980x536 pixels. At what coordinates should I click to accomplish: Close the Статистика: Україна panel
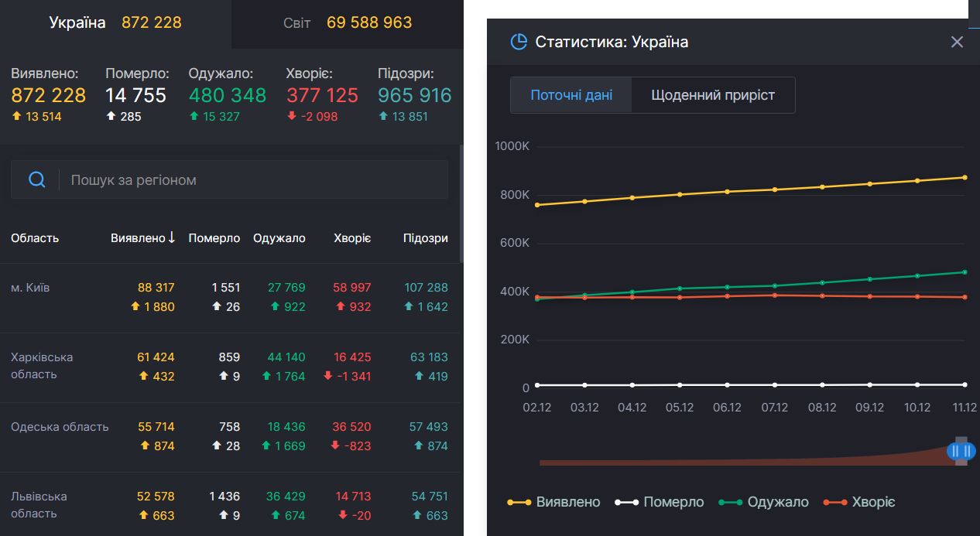[957, 42]
